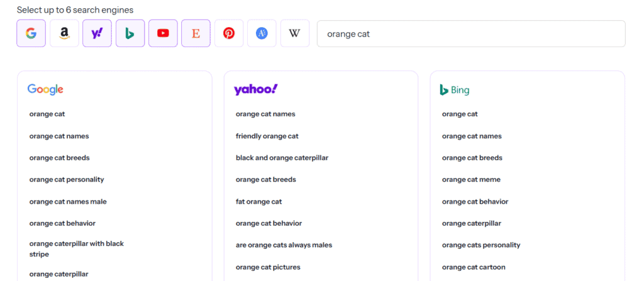Click Bing suggestion "orange cat cartoon"

(x=474, y=267)
